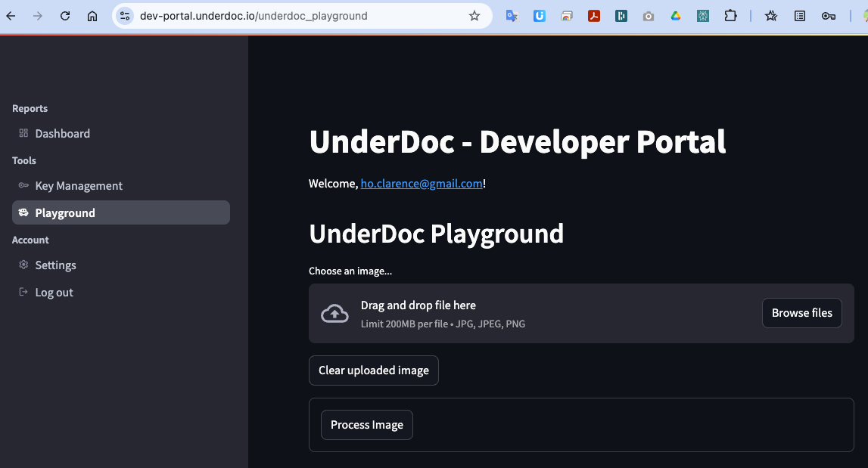Open the password manager key icon

click(829, 16)
